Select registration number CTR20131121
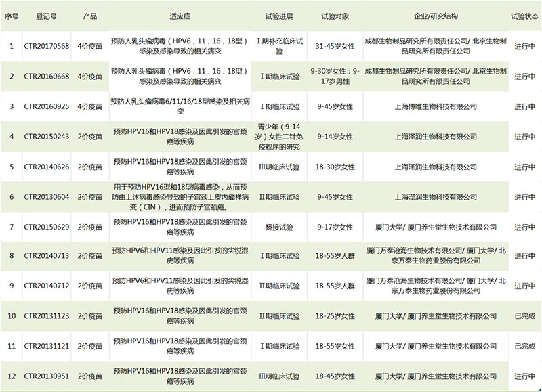542x392 pixels. (x=47, y=346)
